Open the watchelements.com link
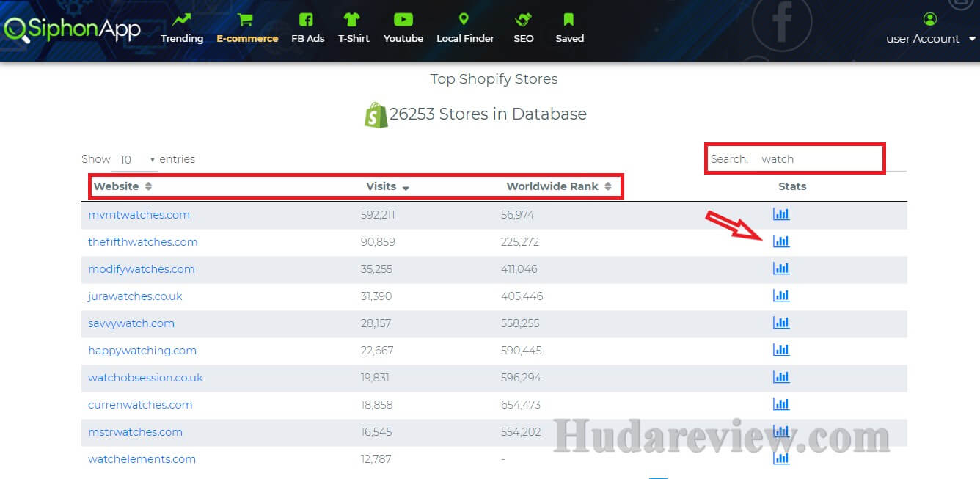The width and height of the screenshot is (980, 479). click(x=142, y=459)
